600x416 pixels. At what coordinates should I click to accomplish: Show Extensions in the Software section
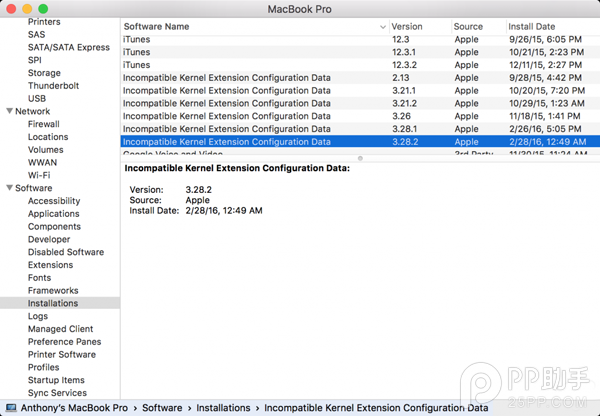tap(50, 265)
